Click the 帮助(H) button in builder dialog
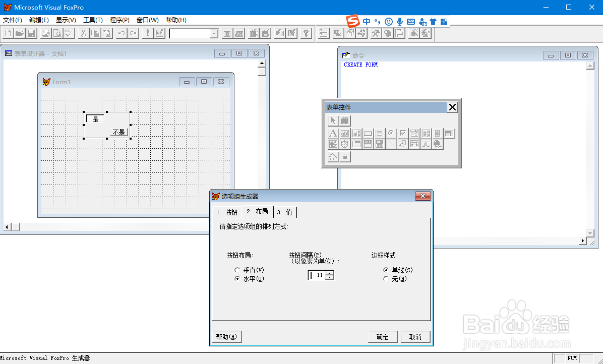Viewport: 603px width, 364px height. [227, 337]
